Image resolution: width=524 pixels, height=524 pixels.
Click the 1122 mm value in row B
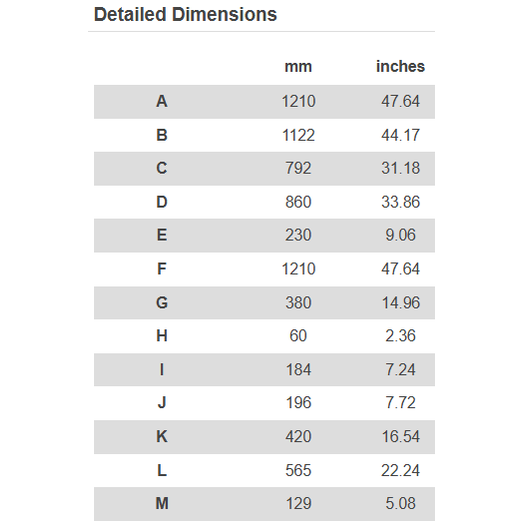pos(298,135)
